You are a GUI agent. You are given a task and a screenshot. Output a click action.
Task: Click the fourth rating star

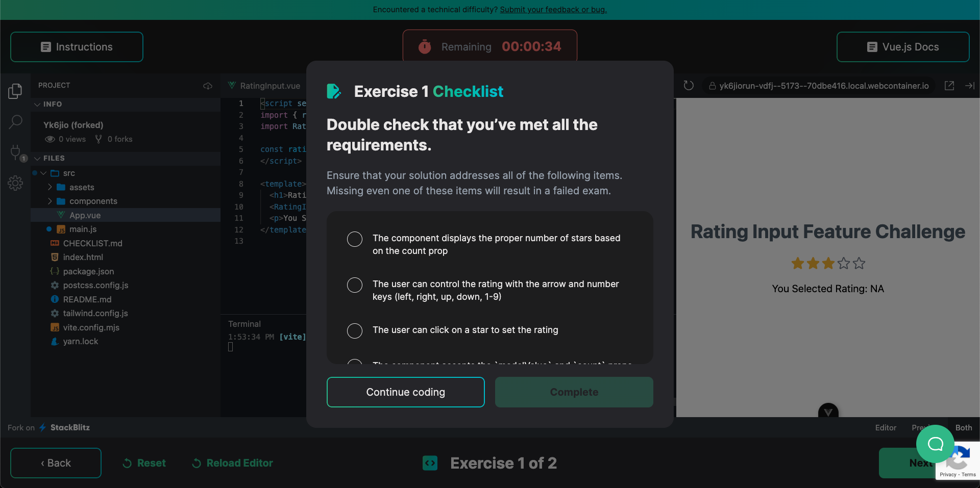[x=844, y=264]
